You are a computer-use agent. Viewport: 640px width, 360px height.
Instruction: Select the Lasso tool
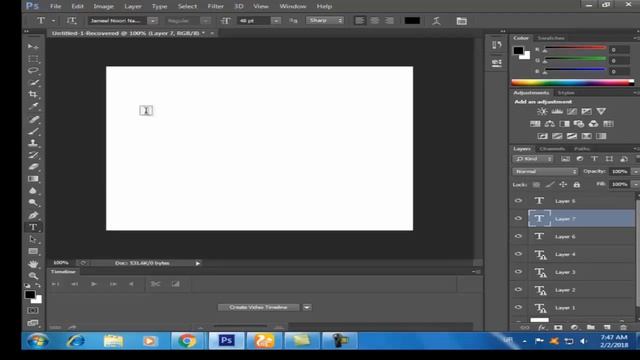(x=33, y=71)
